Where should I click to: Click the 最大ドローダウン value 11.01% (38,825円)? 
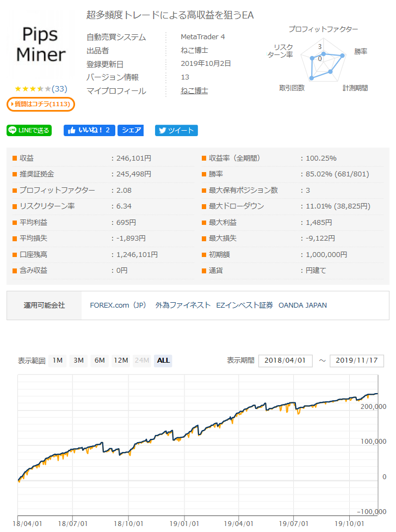point(338,206)
